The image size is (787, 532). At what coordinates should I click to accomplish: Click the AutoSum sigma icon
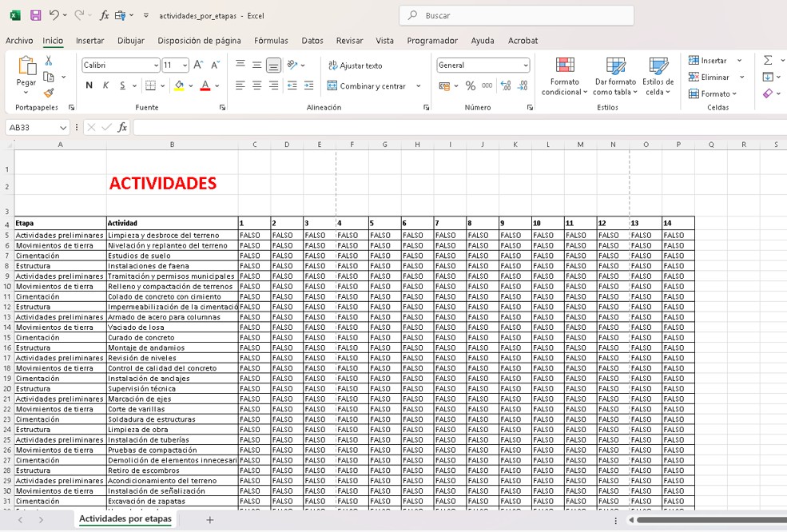click(x=768, y=61)
